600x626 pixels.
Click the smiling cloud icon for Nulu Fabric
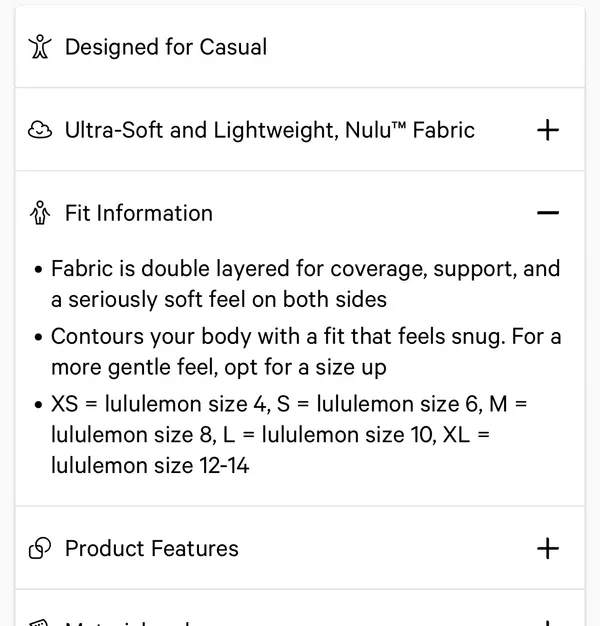(x=40, y=130)
